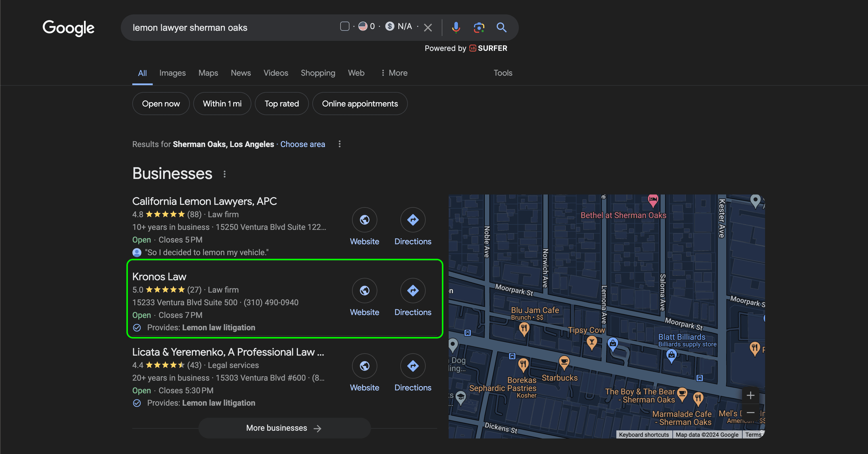The image size is (868, 454).
Task: Click The Boy & The Bear pin
Action: point(682,394)
